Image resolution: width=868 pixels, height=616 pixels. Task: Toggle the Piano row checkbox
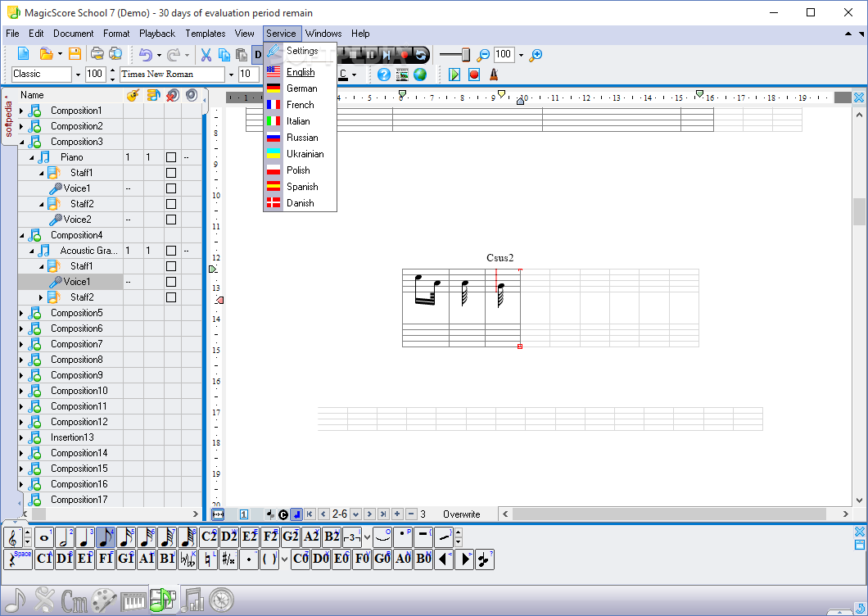tap(171, 157)
